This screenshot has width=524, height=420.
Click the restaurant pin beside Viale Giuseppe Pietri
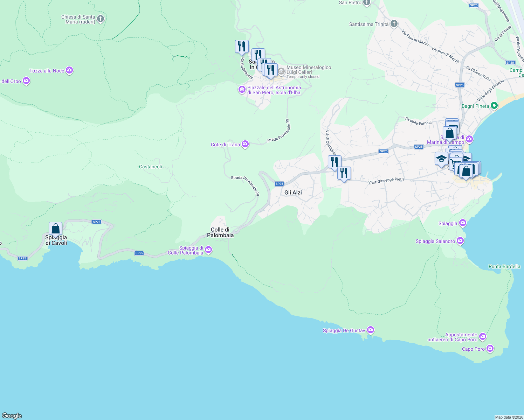click(x=344, y=173)
